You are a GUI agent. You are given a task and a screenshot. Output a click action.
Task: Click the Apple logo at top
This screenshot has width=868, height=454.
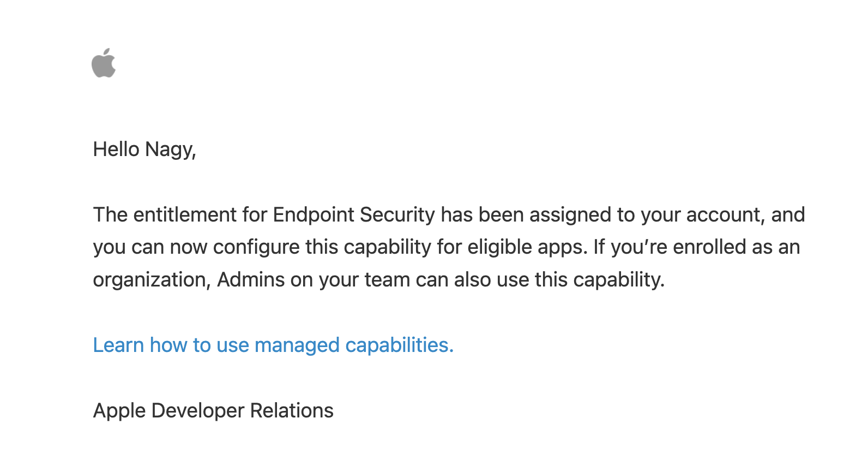click(104, 63)
